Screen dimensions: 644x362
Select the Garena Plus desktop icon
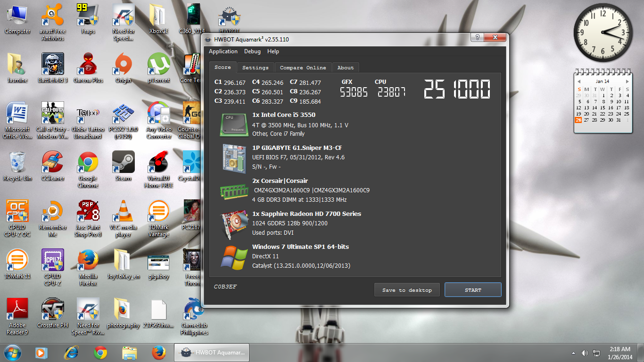point(88,68)
